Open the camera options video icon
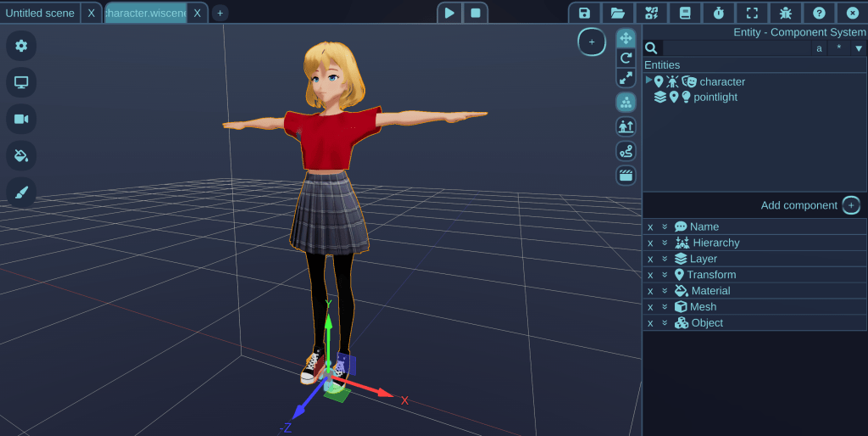Viewport: 868px width, 436px height. 21,119
